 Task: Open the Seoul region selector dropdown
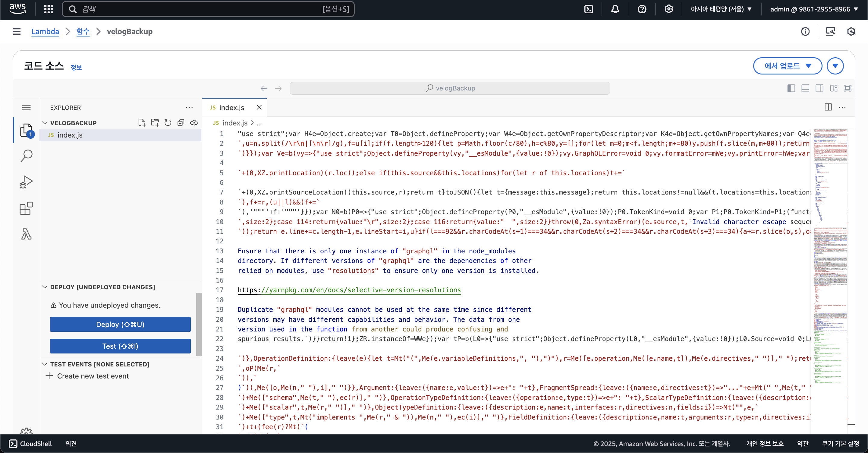click(721, 9)
